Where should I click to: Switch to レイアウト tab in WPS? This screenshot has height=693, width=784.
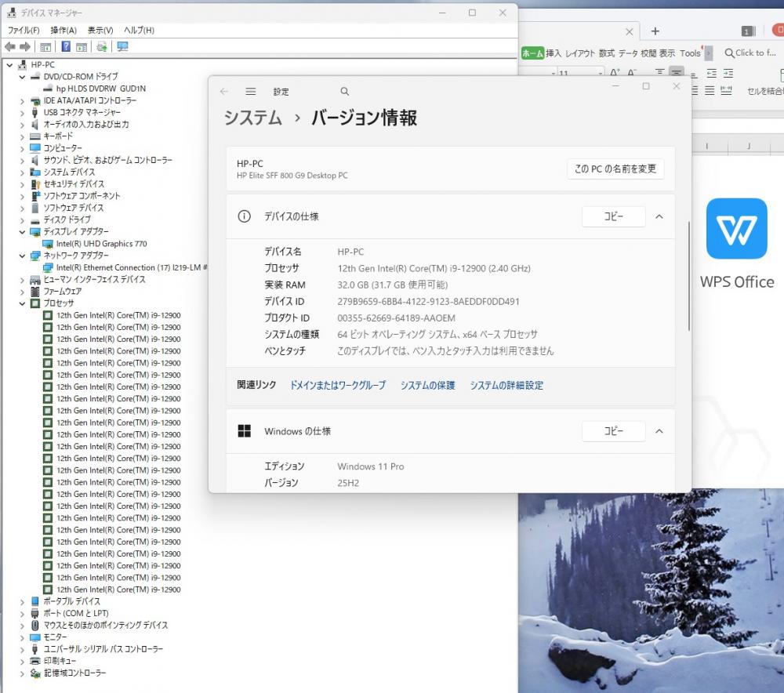580,53
